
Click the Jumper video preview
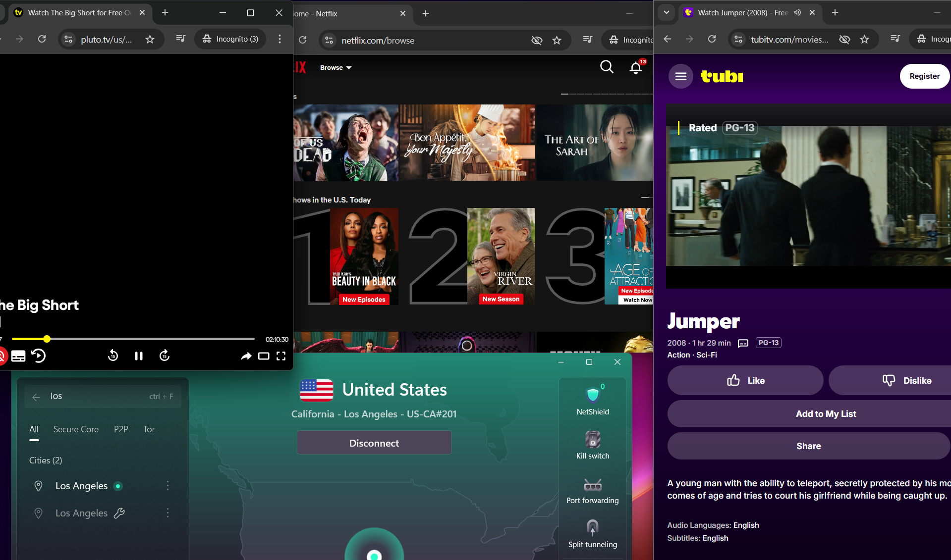tap(808, 196)
